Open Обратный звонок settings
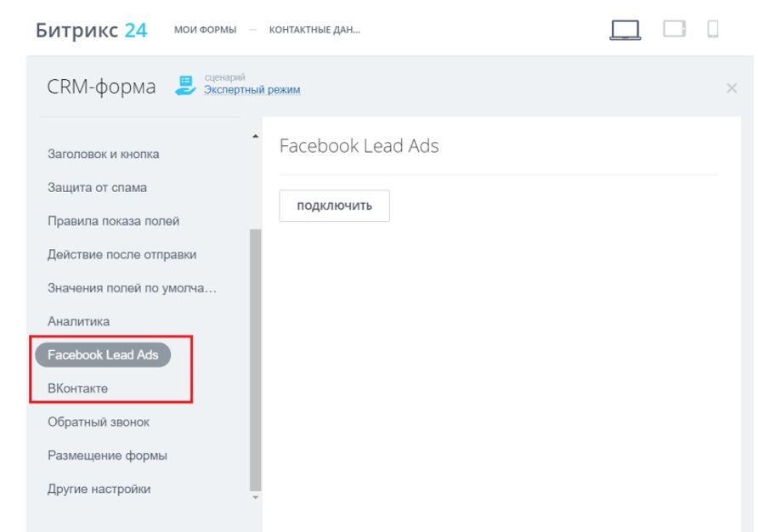This screenshot has height=532, width=758. [99, 422]
